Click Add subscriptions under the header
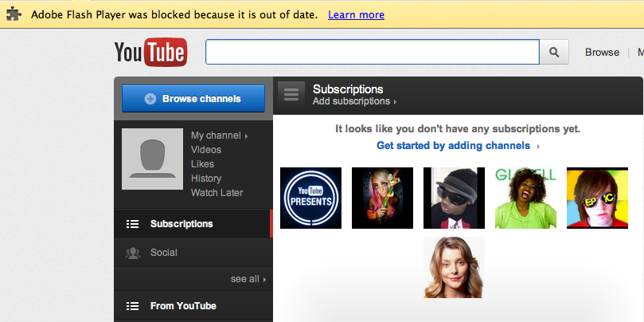Image resolution: width=644 pixels, height=322 pixels. (x=354, y=101)
